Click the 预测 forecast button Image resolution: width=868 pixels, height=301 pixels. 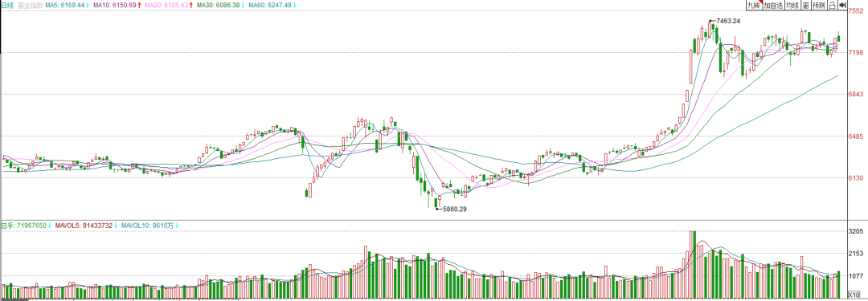tap(819, 5)
